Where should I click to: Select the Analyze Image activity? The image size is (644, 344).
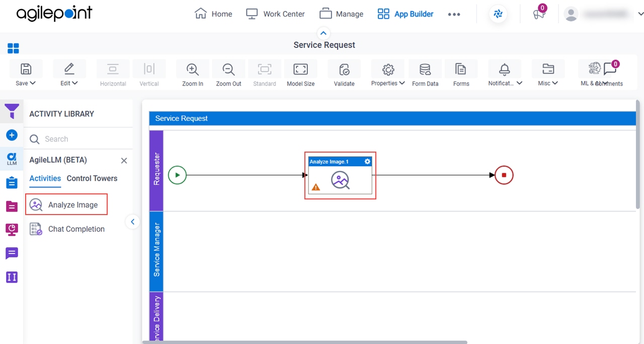pos(66,204)
